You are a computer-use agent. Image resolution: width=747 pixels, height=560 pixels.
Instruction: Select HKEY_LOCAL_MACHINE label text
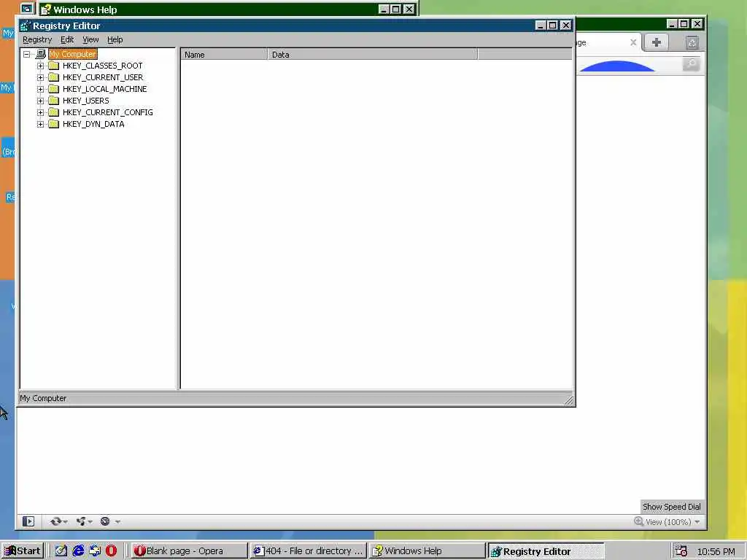point(105,89)
